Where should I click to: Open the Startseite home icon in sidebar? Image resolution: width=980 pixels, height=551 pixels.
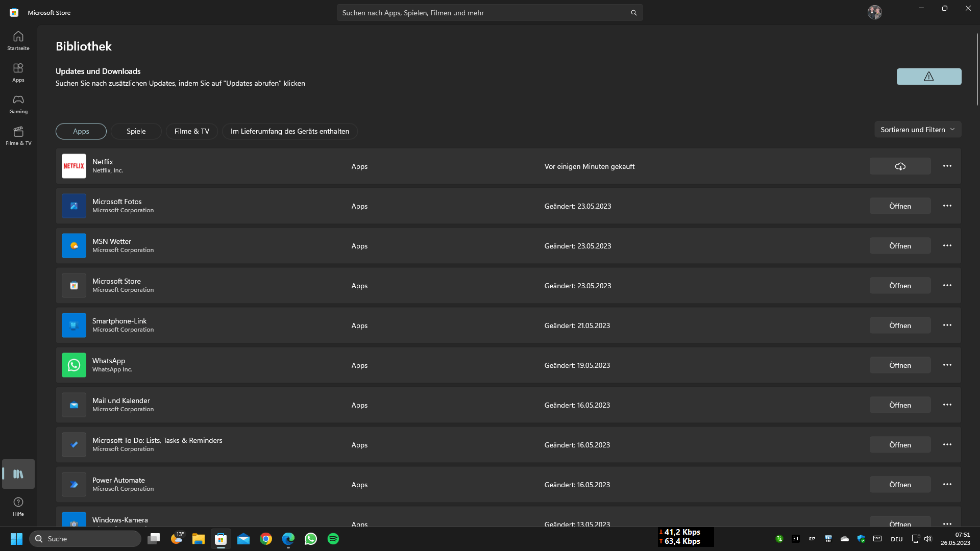point(18,41)
